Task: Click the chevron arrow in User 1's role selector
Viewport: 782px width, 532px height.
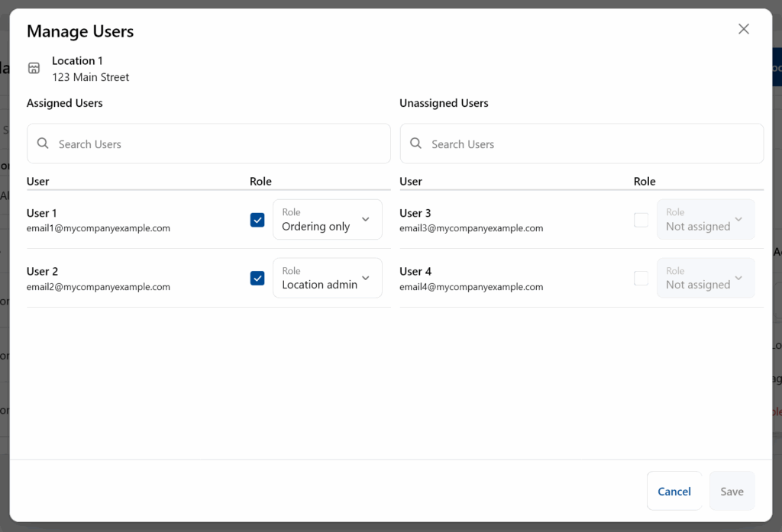Action: 365,220
